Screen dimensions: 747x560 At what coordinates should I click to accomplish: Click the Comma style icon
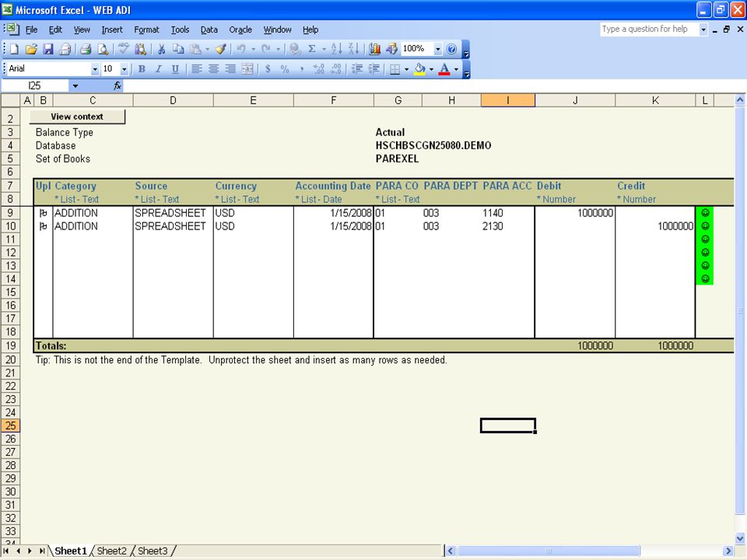(302, 69)
